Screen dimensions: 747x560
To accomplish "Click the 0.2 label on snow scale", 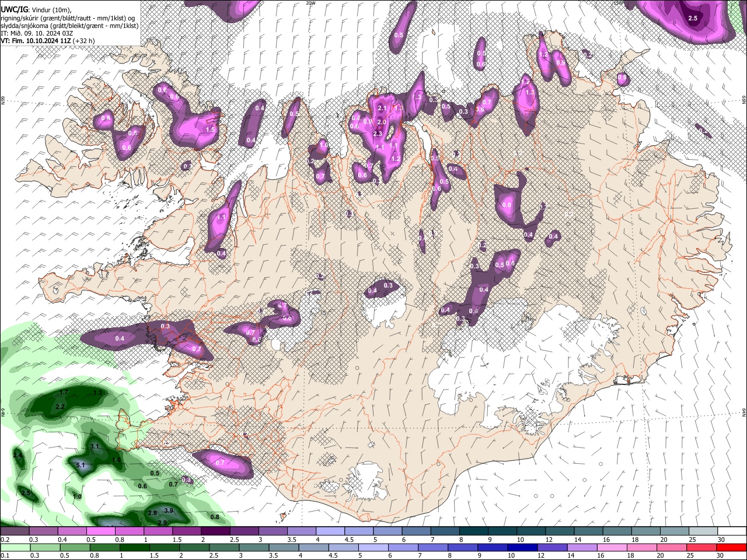I will pos(5,540).
